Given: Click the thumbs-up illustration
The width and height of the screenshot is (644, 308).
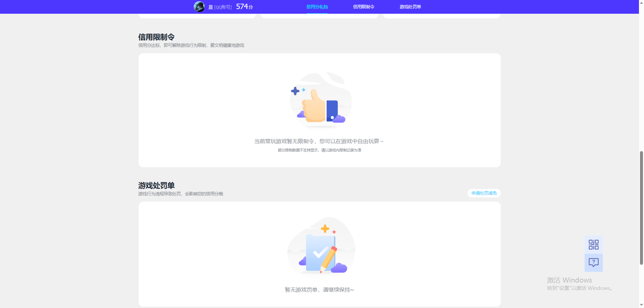Looking at the screenshot, I should coord(321,100).
